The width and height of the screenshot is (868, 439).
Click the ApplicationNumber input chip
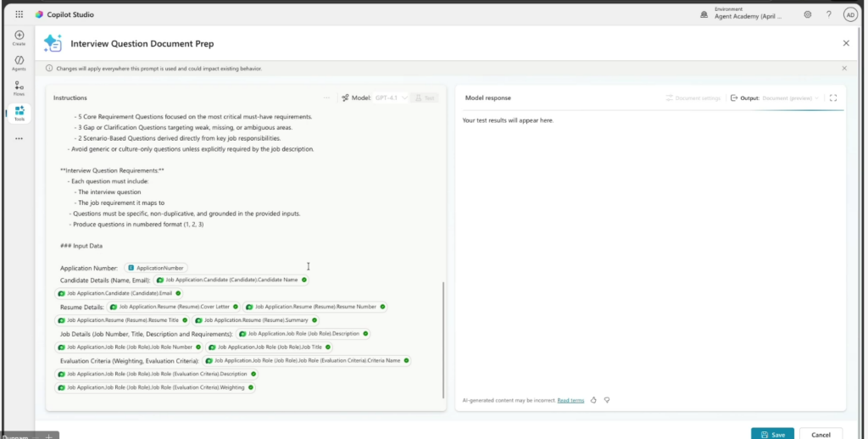[157, 268]
